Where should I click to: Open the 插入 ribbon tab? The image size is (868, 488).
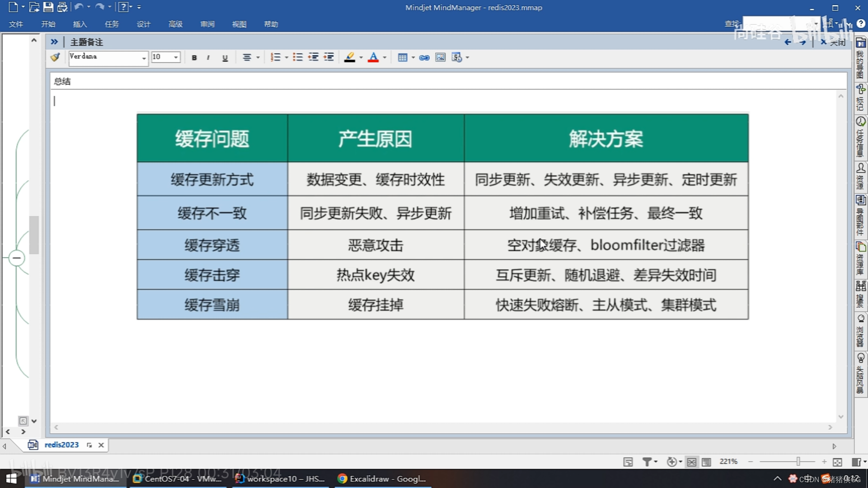coord(80,24)
